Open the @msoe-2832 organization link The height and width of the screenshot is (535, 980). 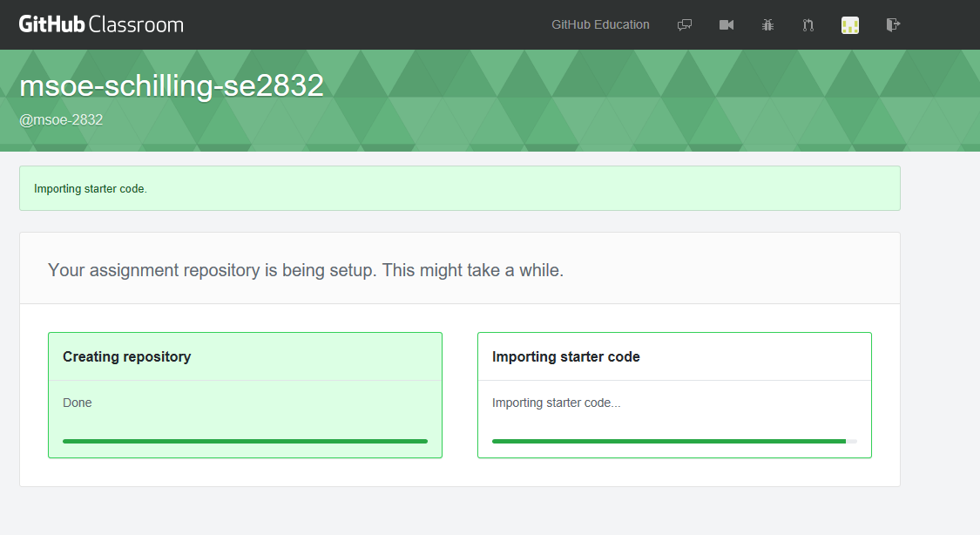61,119
